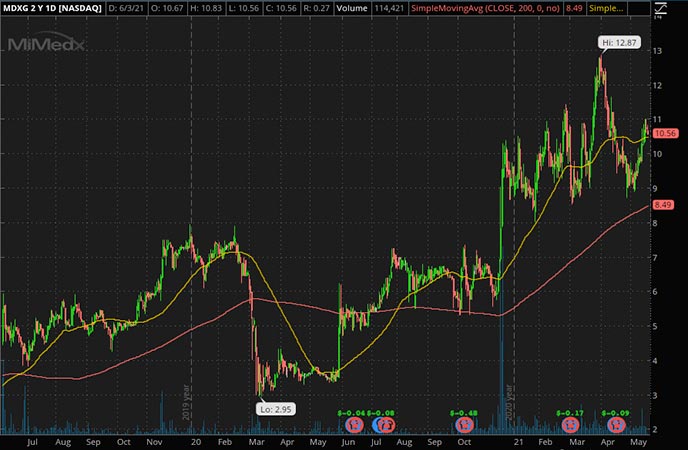This screenshot has width=688, height=450.
Task: Click the 21 year label on the time axis
Action: click(519, 442)
